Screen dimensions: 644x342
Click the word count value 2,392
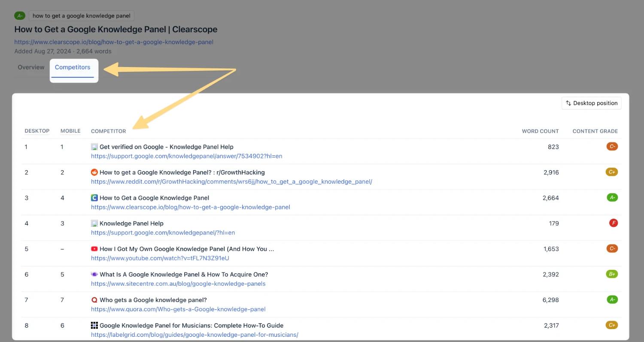551,275
